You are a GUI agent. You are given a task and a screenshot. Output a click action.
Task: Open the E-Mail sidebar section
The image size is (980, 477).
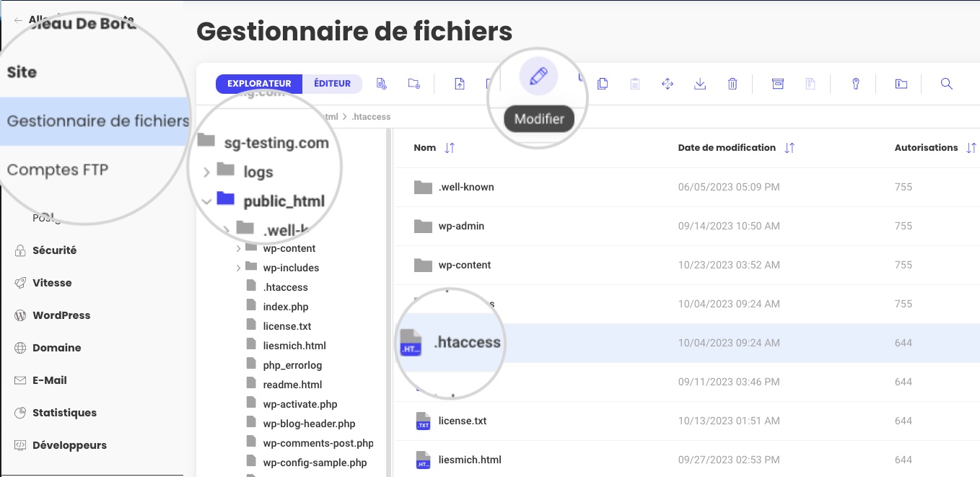(50, 380)
